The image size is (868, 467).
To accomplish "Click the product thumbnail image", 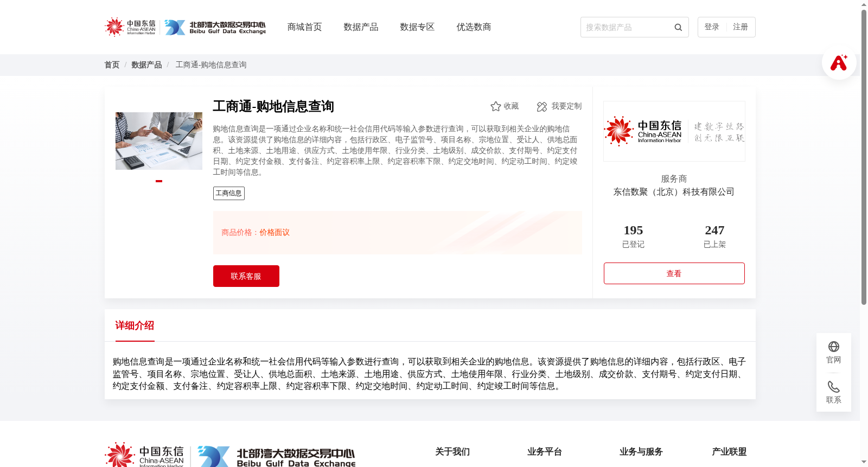I will point(159,141).
